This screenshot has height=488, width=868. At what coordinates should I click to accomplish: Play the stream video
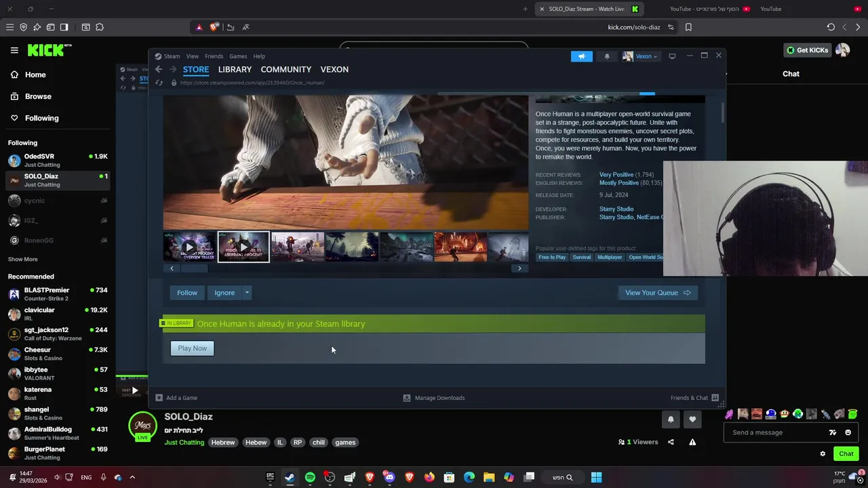(x=135, y=390)
